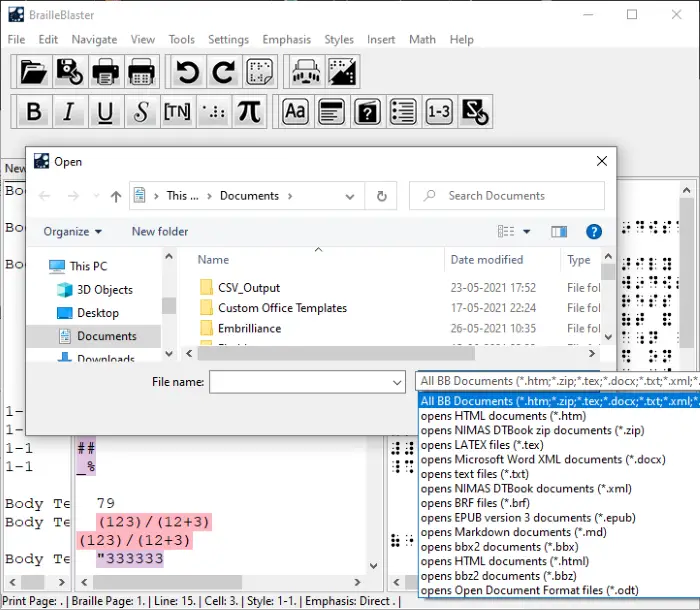Screen dimensions: 700x610
Task: Toggle math with the pi icon
Action: point(249,112)
